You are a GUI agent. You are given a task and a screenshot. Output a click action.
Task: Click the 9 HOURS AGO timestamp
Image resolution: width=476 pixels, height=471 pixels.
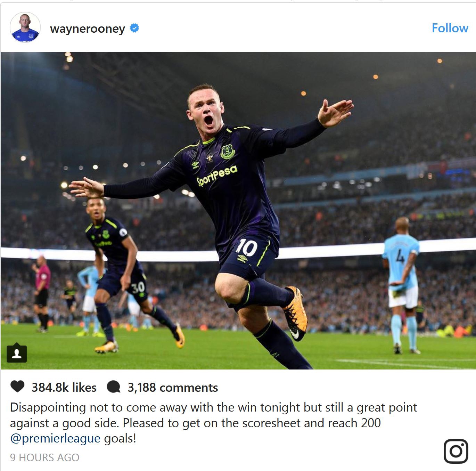click(x=44, y=457)
